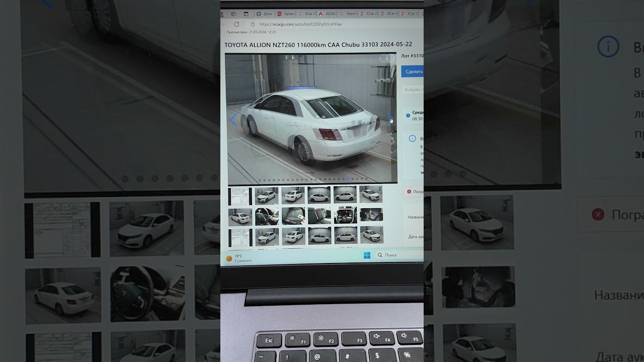Viewport: 644px width, 362px height.
Task: Click the large main car photo
Action: (311, 119)
